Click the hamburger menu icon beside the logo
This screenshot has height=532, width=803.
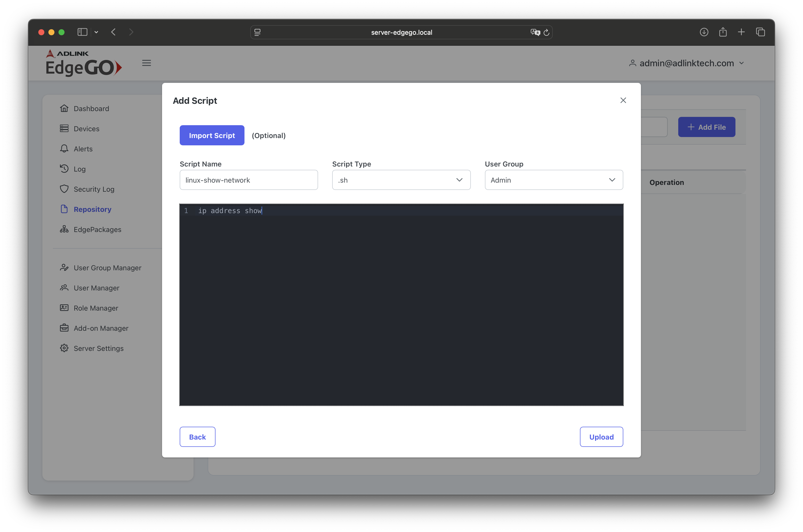click(x=146, y=63)
